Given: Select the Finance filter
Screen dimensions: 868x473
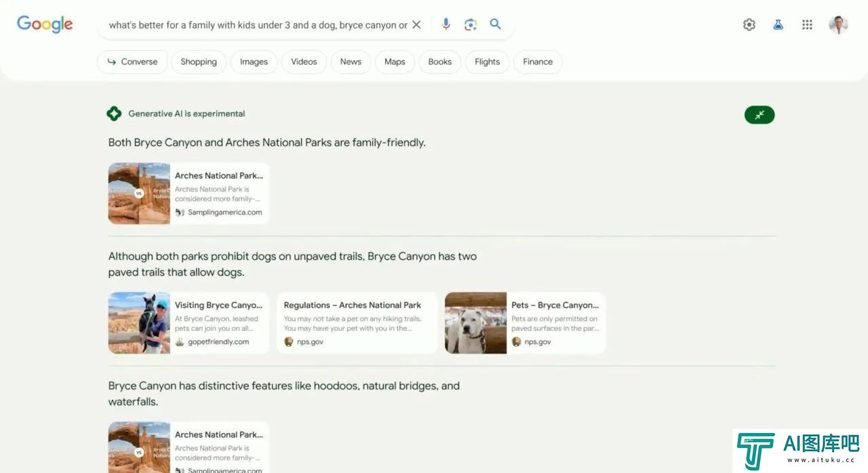Looking at the screenshot, I should 538,62.
